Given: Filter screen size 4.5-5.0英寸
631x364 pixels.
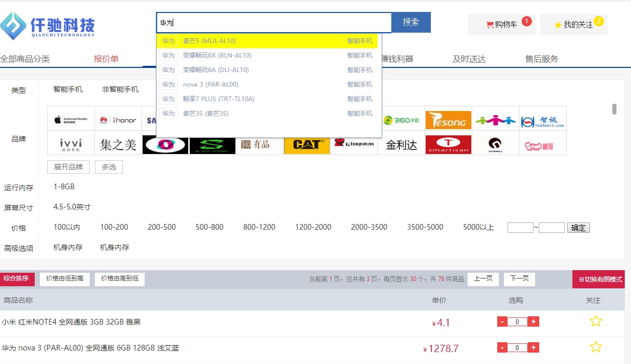Looking at the screenshot, I should point(72,207).
